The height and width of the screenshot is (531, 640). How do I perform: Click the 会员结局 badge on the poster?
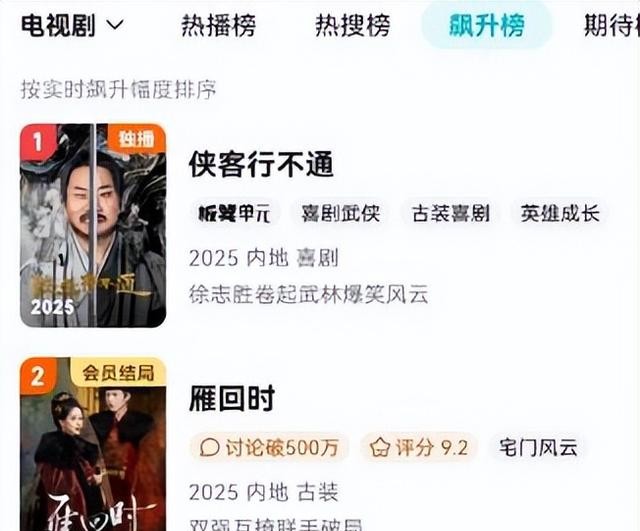[118, 372]
